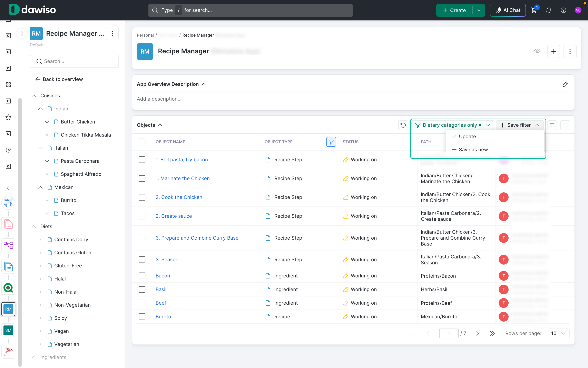Click the ML user avatar

[x=578, y=10]
